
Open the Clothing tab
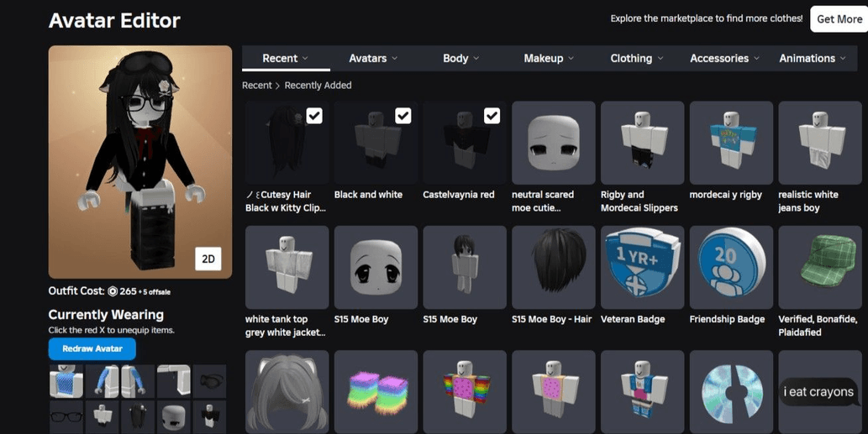tap(637, 58)
